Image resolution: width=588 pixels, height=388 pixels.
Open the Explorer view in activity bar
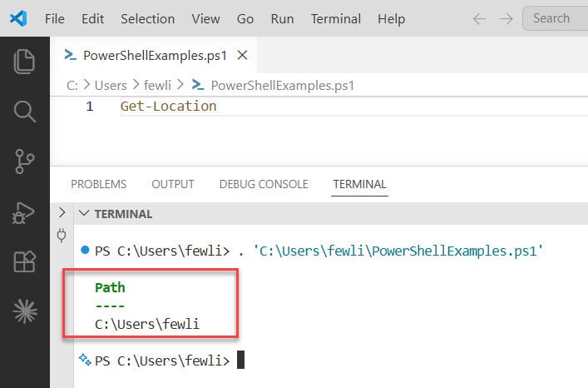pos(24,61)
